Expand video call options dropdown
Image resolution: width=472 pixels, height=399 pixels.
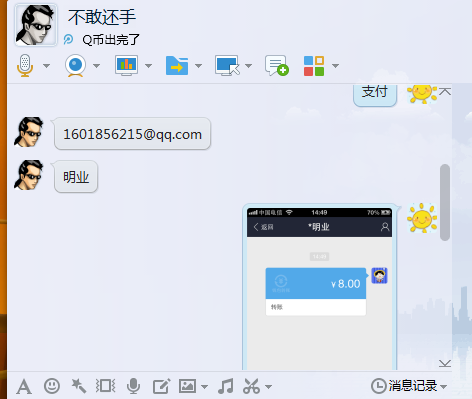coord(96,66)
